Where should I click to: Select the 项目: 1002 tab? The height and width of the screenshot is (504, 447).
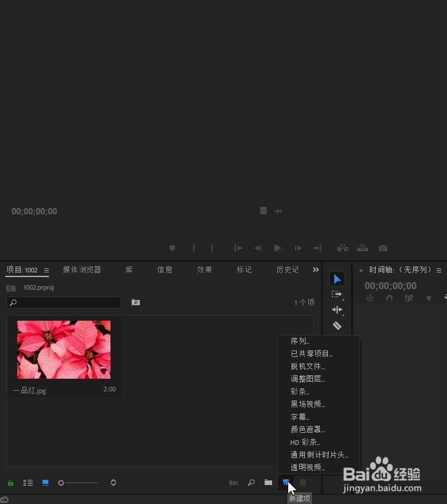22,270
